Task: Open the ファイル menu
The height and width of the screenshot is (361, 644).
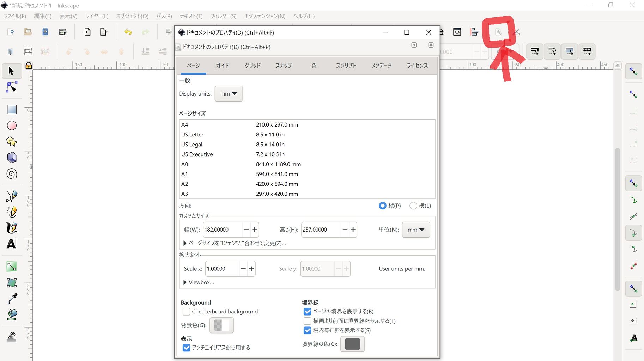Action: click(x=14, y=16)
